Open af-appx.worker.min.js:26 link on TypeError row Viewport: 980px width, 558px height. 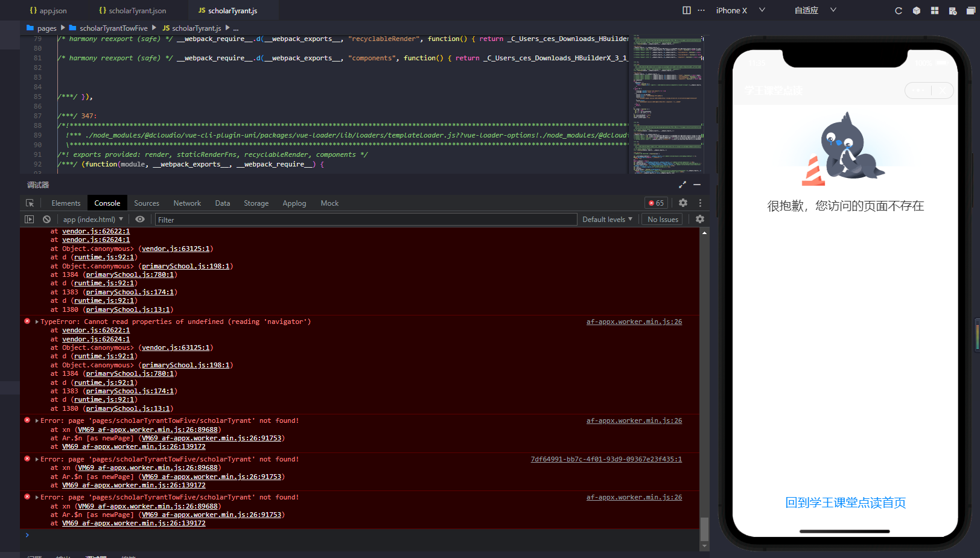click(634, 322)
